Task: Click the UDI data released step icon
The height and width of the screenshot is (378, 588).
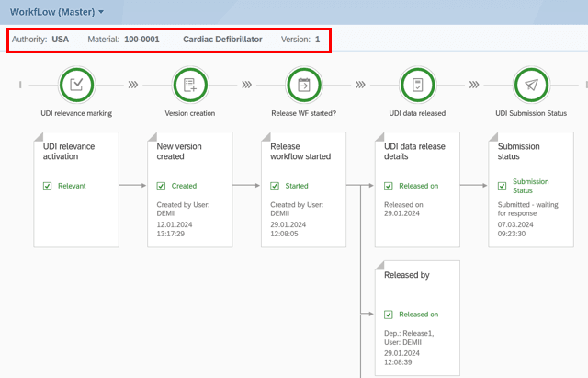Action: [417, 85]
